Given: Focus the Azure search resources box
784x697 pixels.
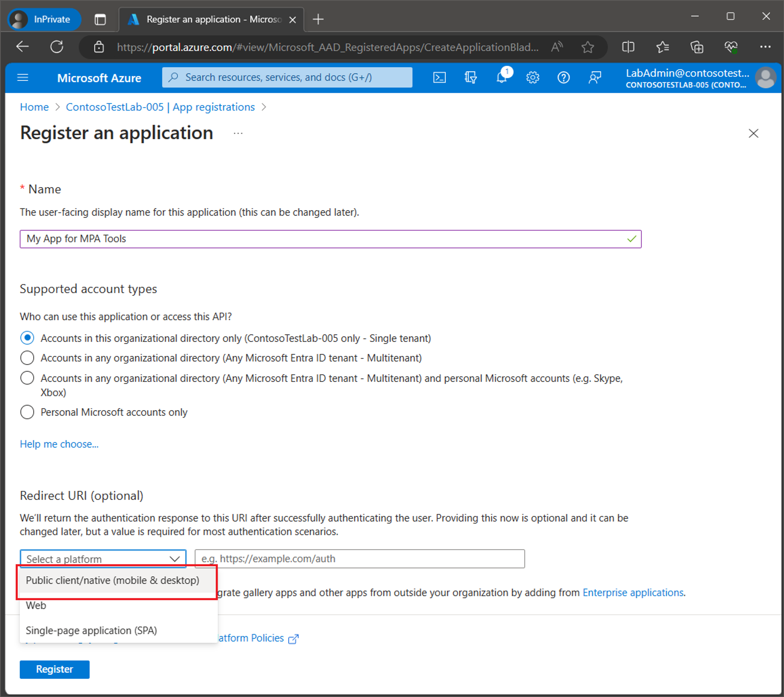Looking at the screenshot, I should click(x=287, y=77).
